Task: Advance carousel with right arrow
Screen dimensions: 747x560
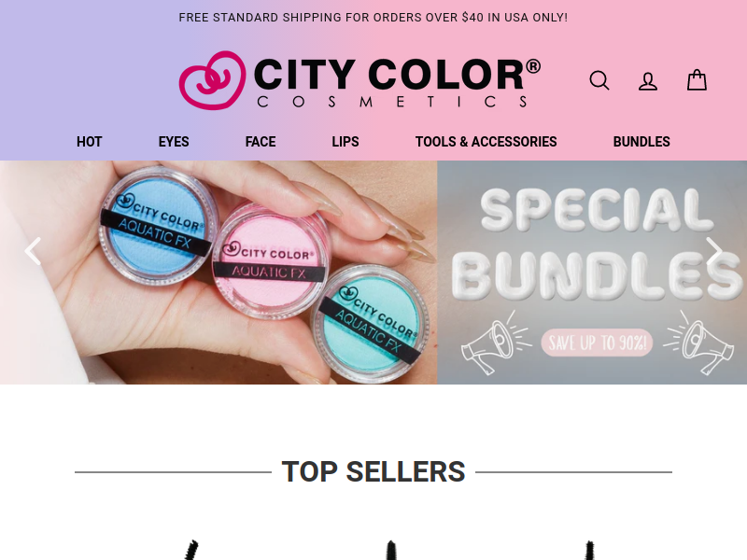Action: pyautogui.click(x=714, y=251)
